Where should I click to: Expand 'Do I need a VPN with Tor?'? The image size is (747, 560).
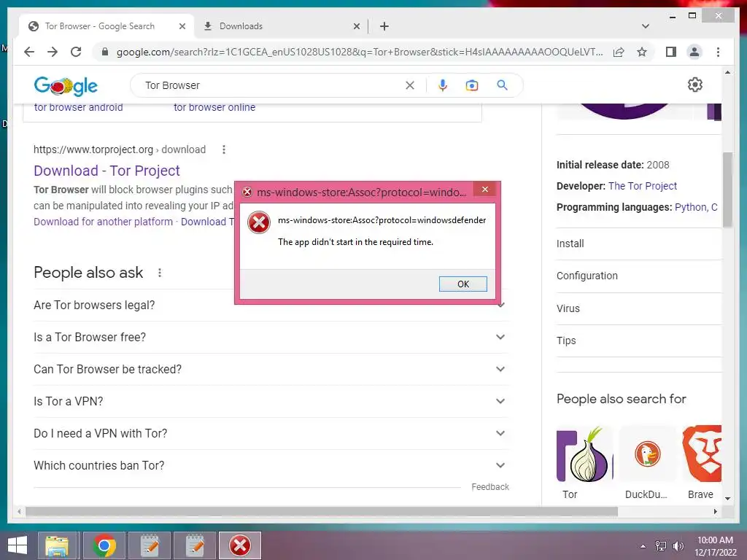[271, 433]
